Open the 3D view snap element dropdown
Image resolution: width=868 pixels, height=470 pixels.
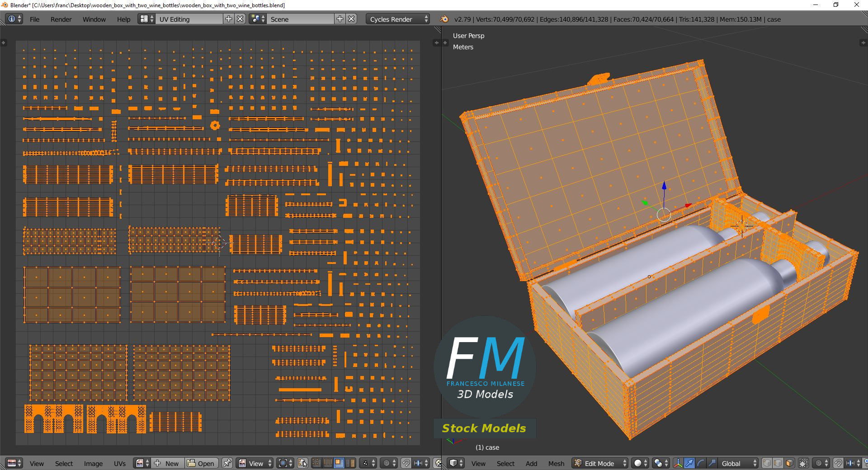853,463
